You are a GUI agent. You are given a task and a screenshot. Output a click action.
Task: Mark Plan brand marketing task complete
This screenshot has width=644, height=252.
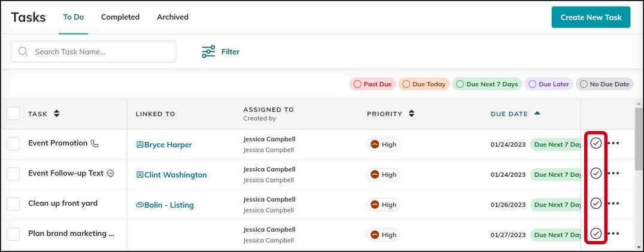(596, 233)
